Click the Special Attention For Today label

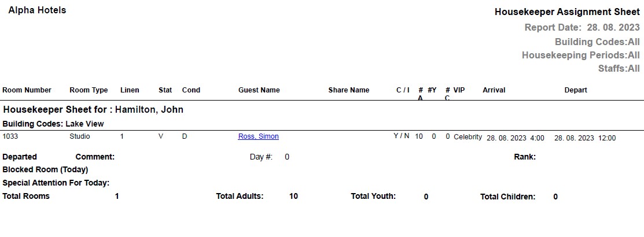56,183
